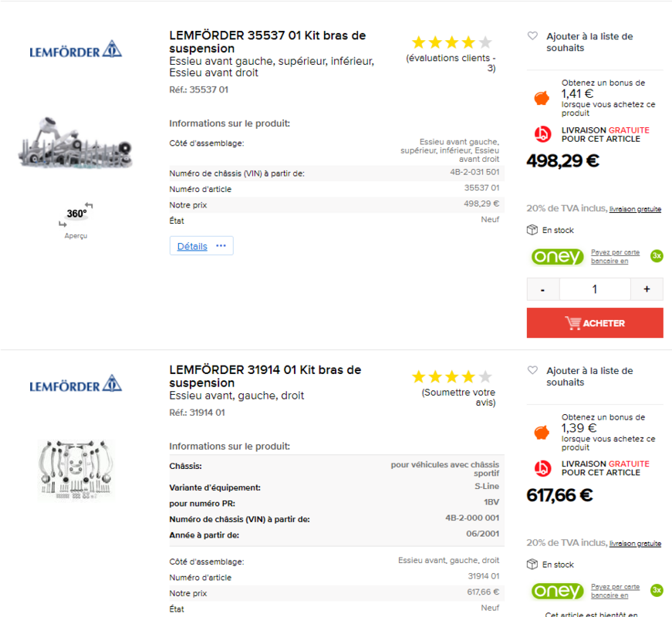Viewport: 672px width, 617px height.
Task: Click the Oney payment logo in first product
Action: [557, 256]
